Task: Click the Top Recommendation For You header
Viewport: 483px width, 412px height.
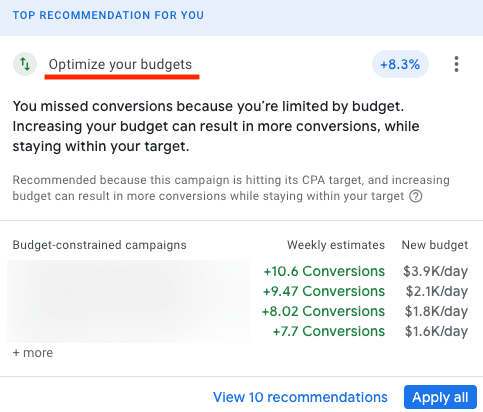Action: [108, 15]
